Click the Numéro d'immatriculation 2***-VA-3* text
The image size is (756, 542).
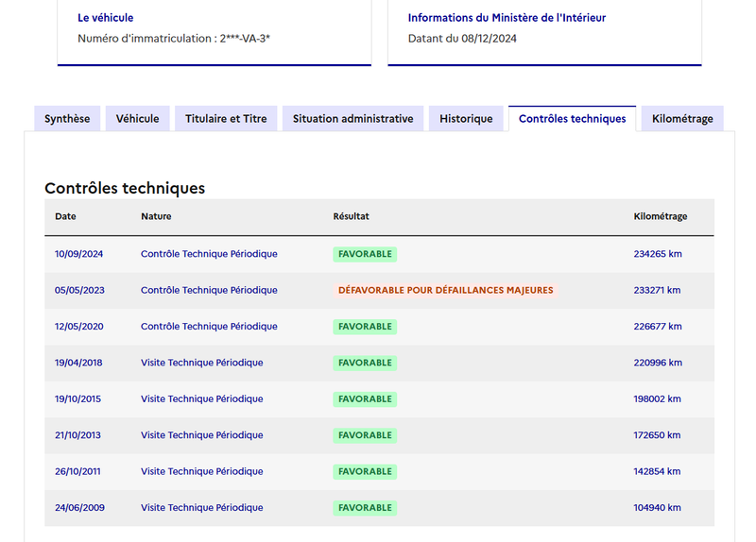(x=174, y=39)
